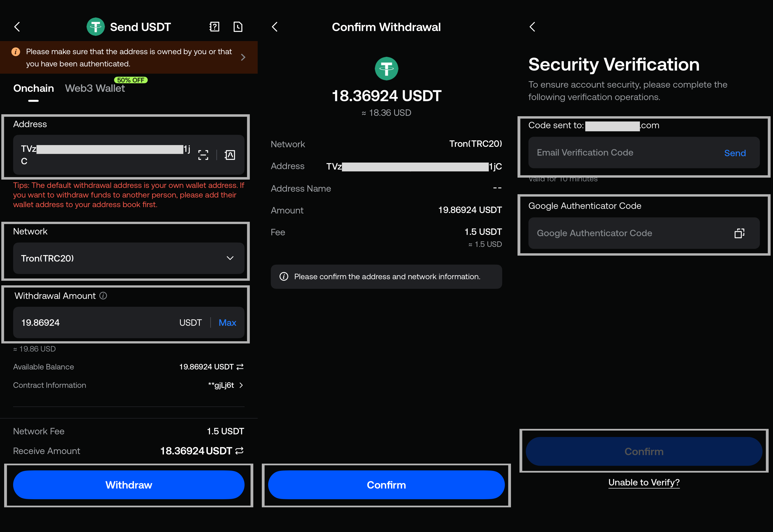Screen dimensions: 773x532
Task: Open the Network dropdown showing Tron(TRC20)
Action: click(129, 258)
